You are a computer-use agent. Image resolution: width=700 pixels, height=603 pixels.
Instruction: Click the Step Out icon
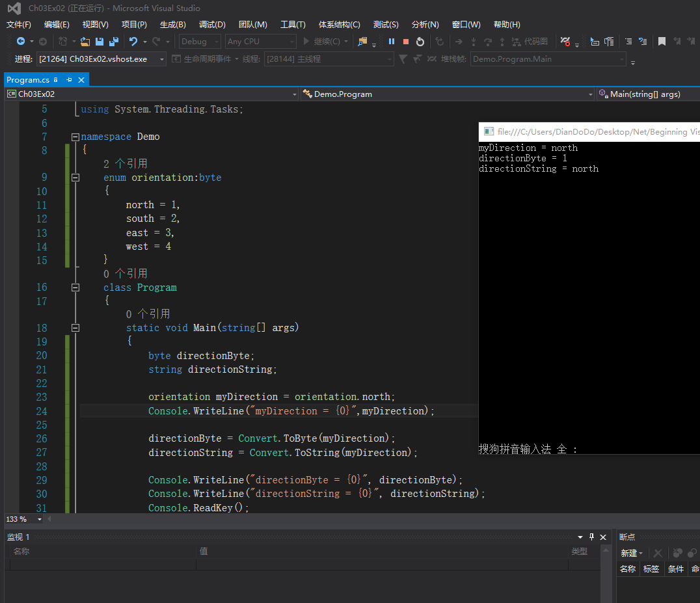click(502, 42)
